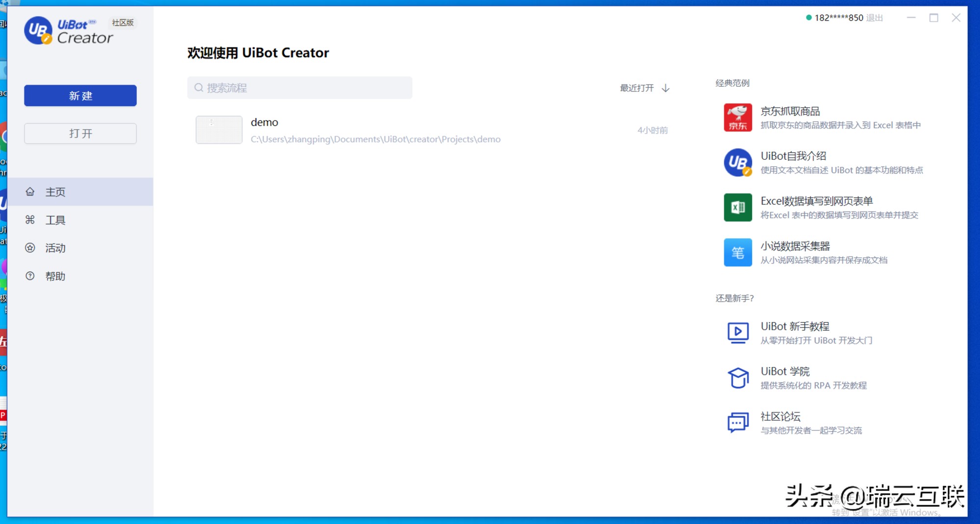This screenshot has height=524, width=980.
Task: Open the 京东抓取商品 example icon
Action: pyautogui.click(x=738, y=118)
